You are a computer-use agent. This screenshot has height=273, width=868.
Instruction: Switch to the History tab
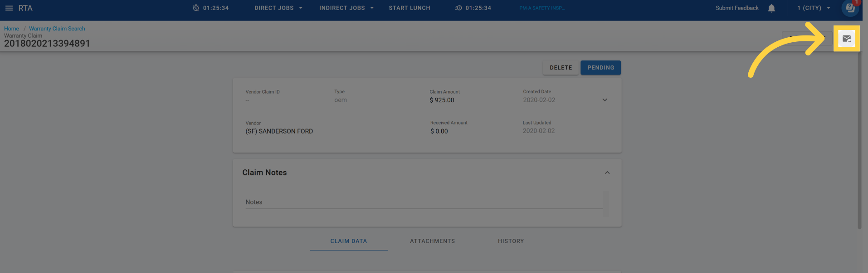point(511,241)
